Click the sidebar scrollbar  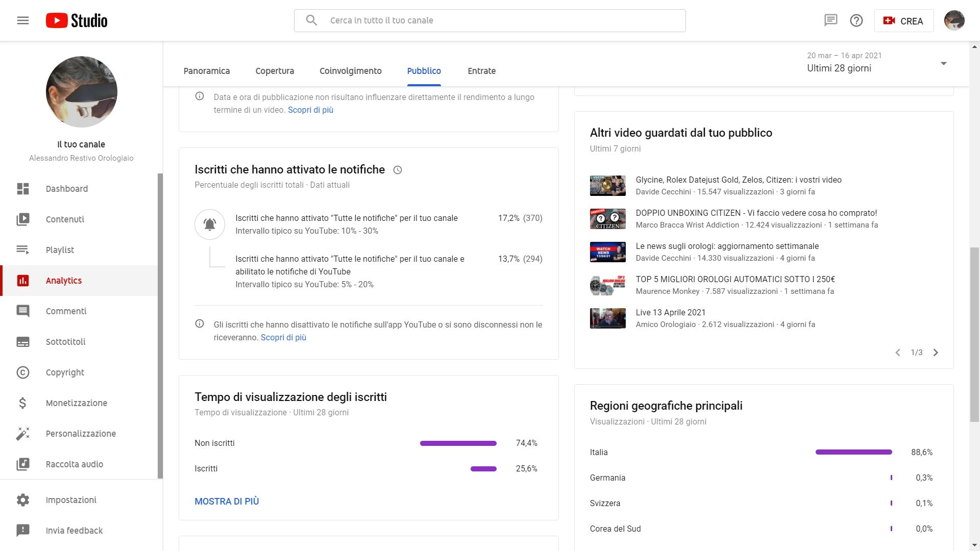[x=160, y=327]
